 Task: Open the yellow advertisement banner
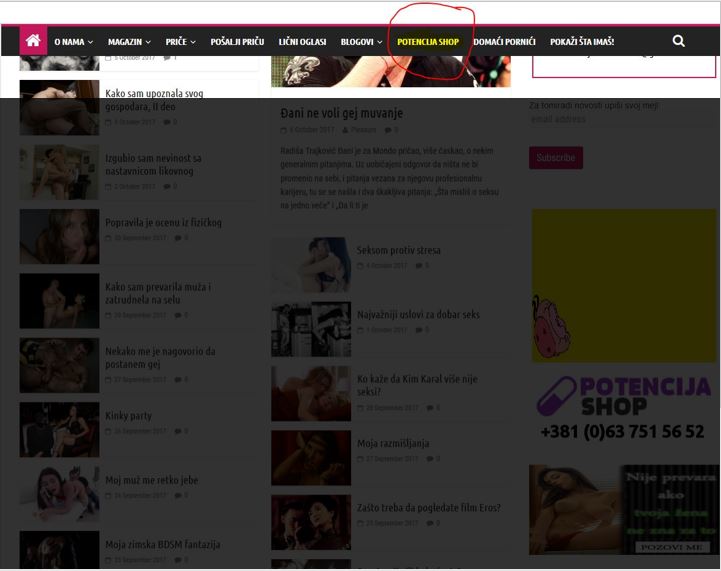[x=624, y=286]
